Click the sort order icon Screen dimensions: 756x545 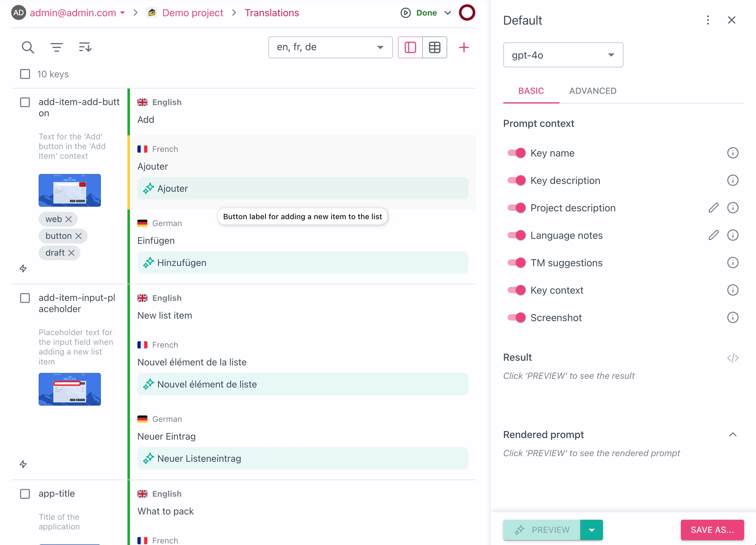click(x=85, y=47)
